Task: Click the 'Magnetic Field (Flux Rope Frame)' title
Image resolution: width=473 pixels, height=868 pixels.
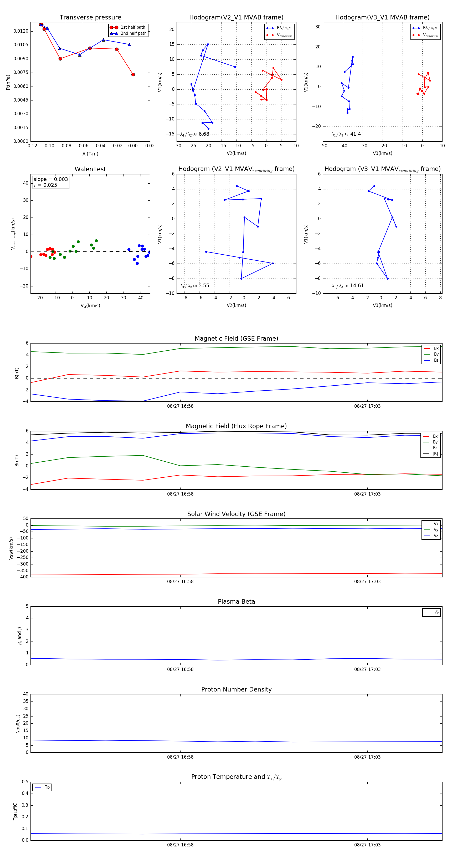Action: (236, 426)
